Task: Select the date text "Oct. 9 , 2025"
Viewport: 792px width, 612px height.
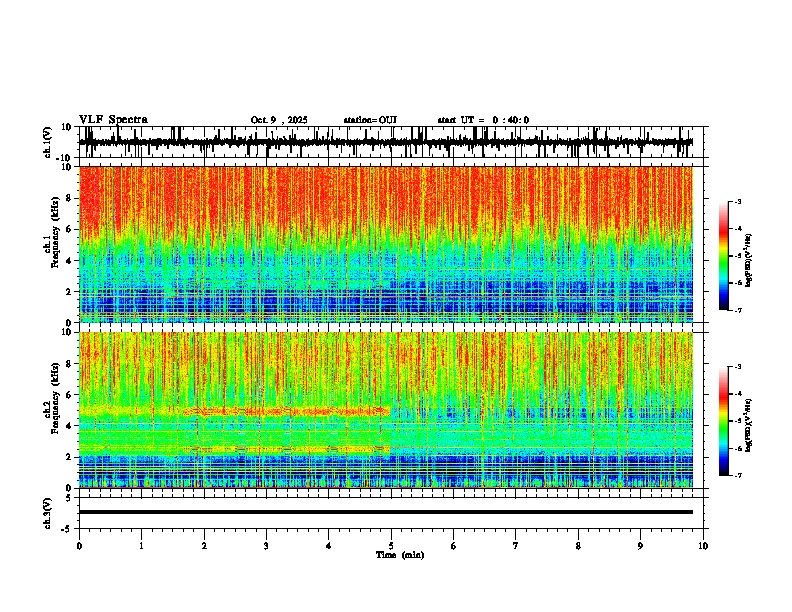Action: pos(279,120)
